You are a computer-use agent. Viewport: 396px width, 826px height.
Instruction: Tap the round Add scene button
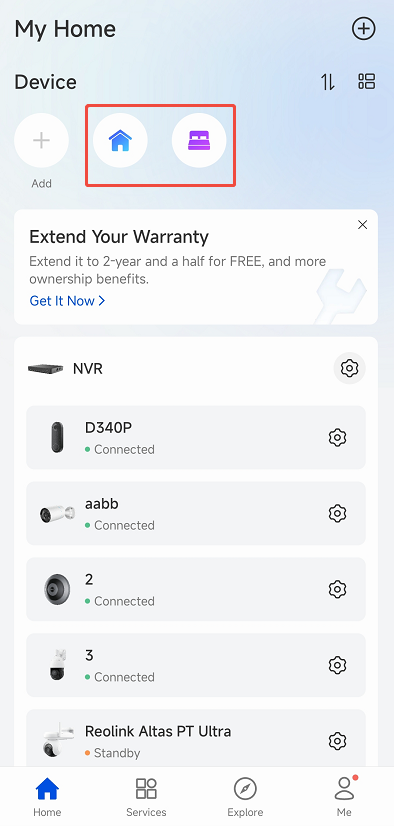(x=41, y=141)
